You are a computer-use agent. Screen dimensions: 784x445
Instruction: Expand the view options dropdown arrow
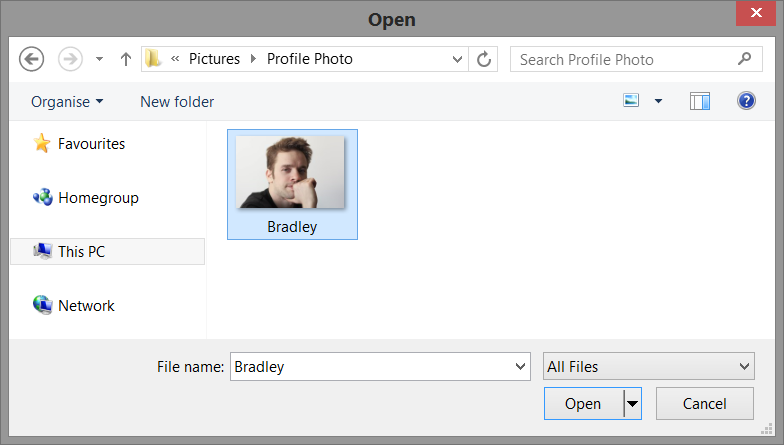click(x=658, y=101)
